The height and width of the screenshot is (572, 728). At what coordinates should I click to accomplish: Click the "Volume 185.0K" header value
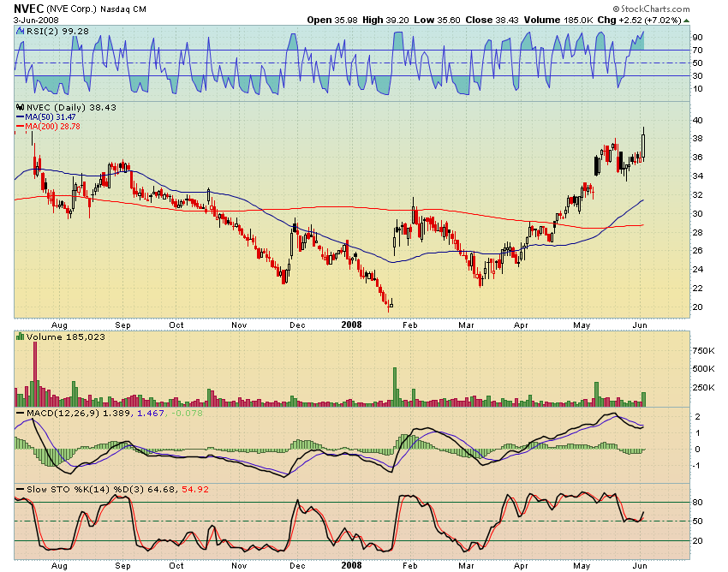click(x=558, y=20)
